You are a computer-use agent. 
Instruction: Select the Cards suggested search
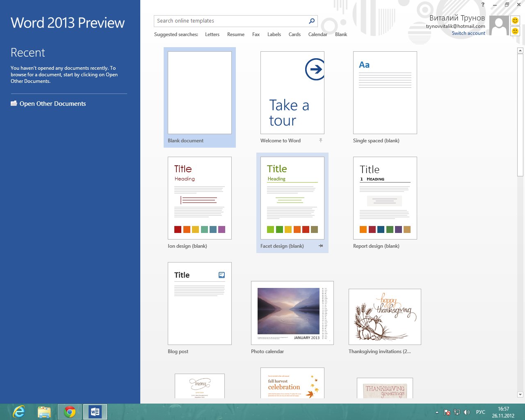click(x=294, y=34)
